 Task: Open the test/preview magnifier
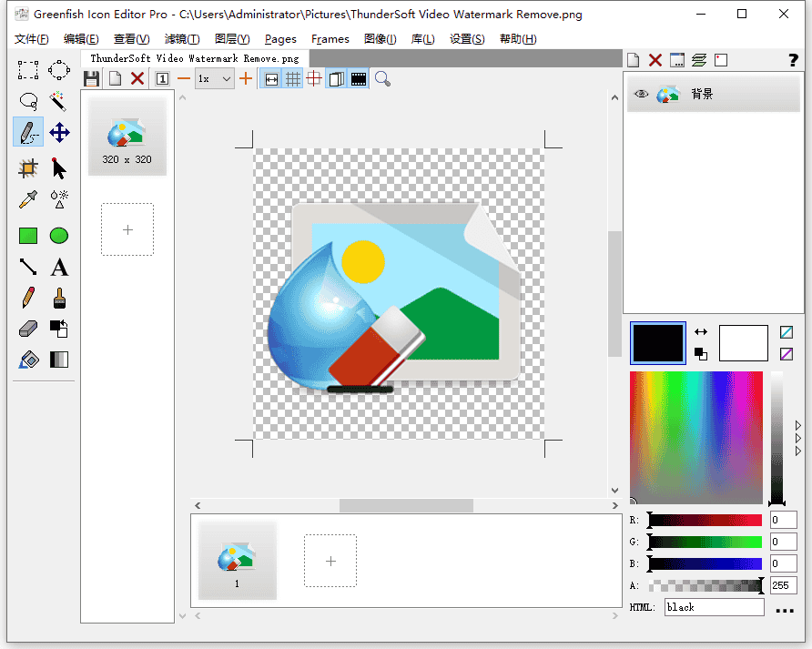pos(382,78)
